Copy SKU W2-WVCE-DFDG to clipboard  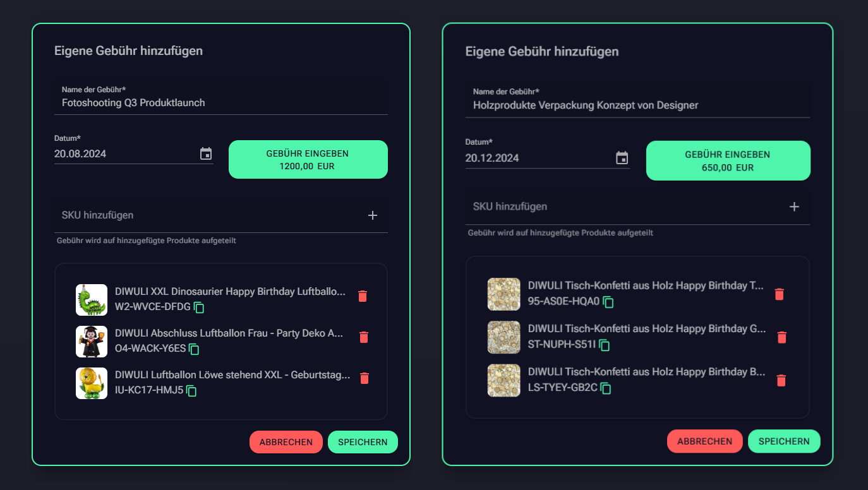click(x=199, y=308)
